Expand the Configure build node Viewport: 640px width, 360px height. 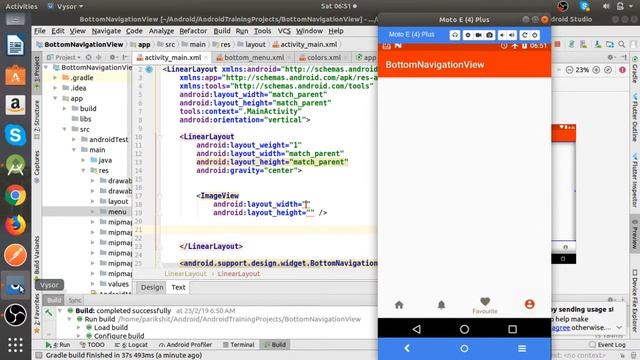(78, 336)
